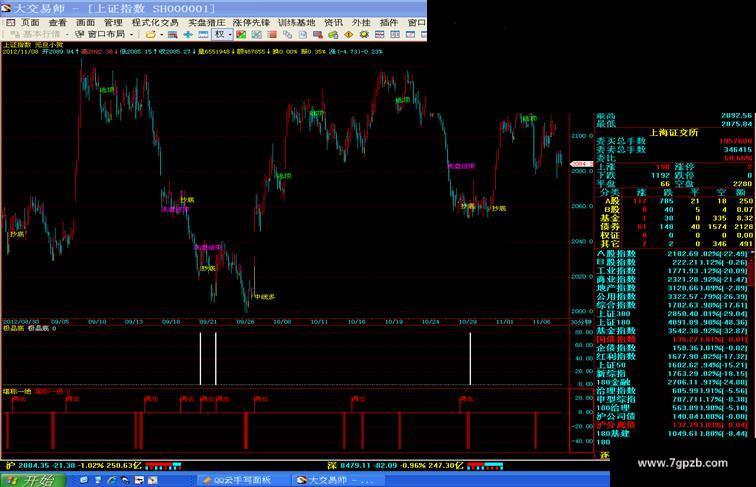Click the first quick launch icon in the taskbar
This screenshot has height=487, width=756.
[x=84, y=480]
